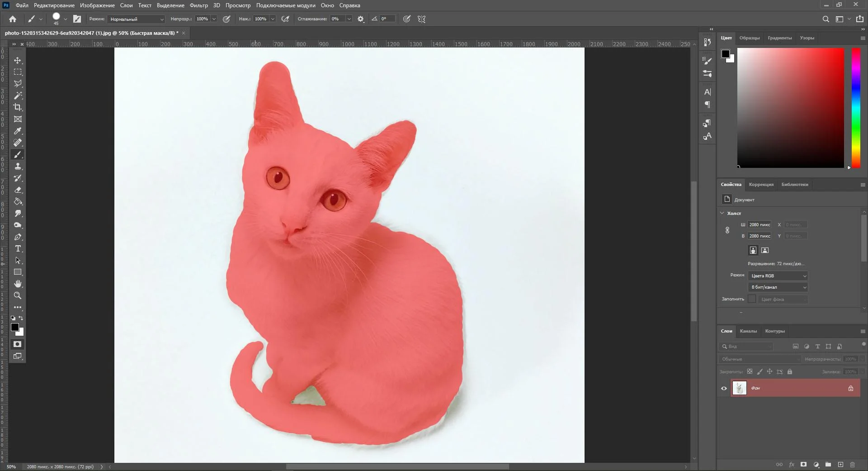The image size is (868, 471).
Task: Open the Фильтр menu
Action: (x=198, y=5)
